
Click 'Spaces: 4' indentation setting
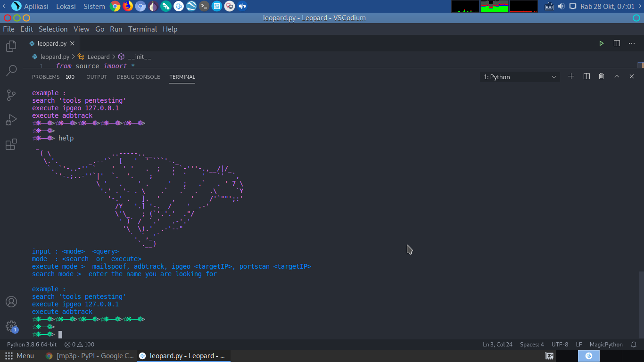tap(532, 344)
